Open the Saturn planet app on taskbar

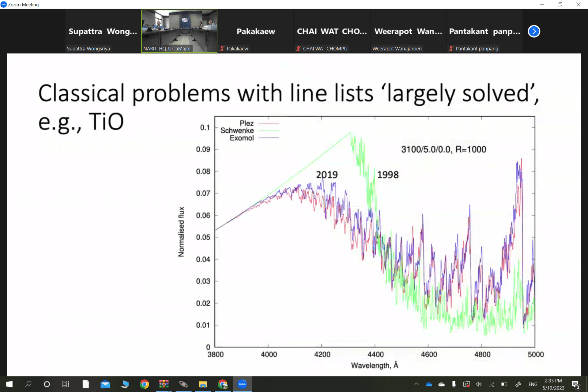[183, 384]
